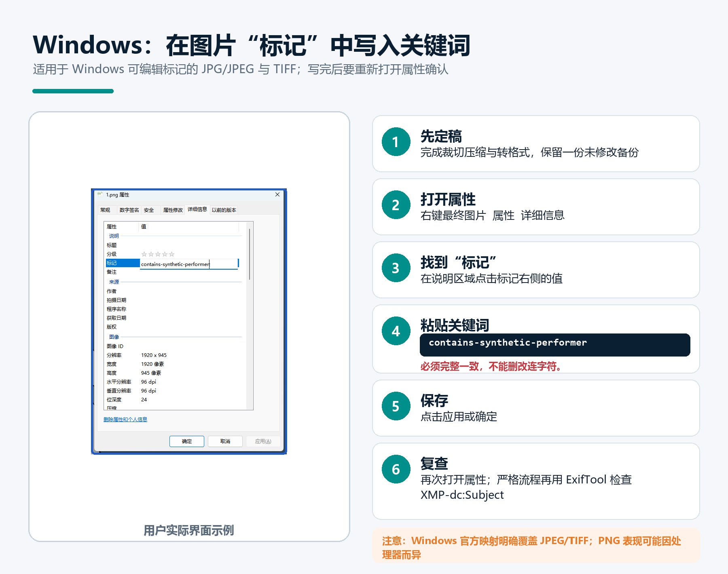Click the 1920 像素 width value
This screenshot has width=728, height=574.
[x=152, y=364]
